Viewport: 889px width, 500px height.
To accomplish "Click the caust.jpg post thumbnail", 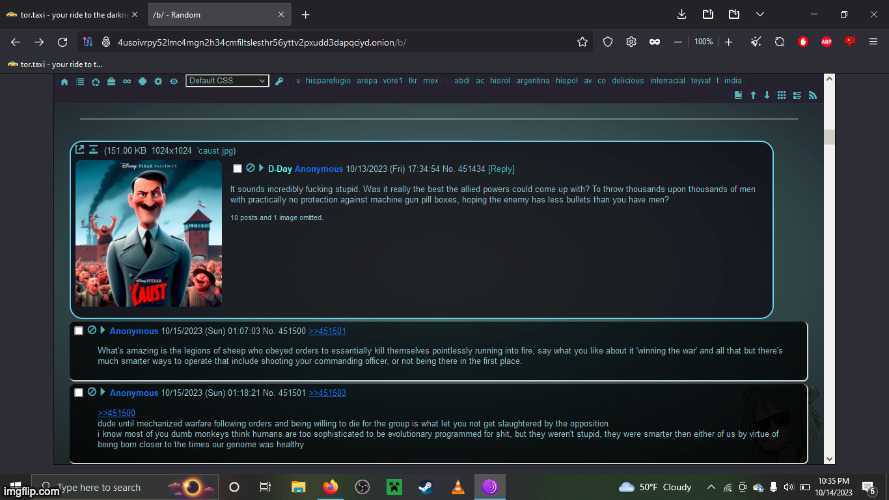I will [x=149, y=234].
